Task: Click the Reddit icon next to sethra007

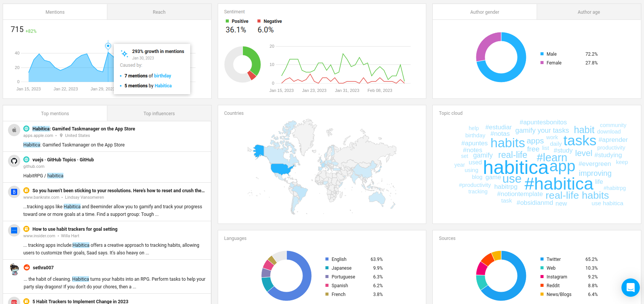Action: [26, 267]
